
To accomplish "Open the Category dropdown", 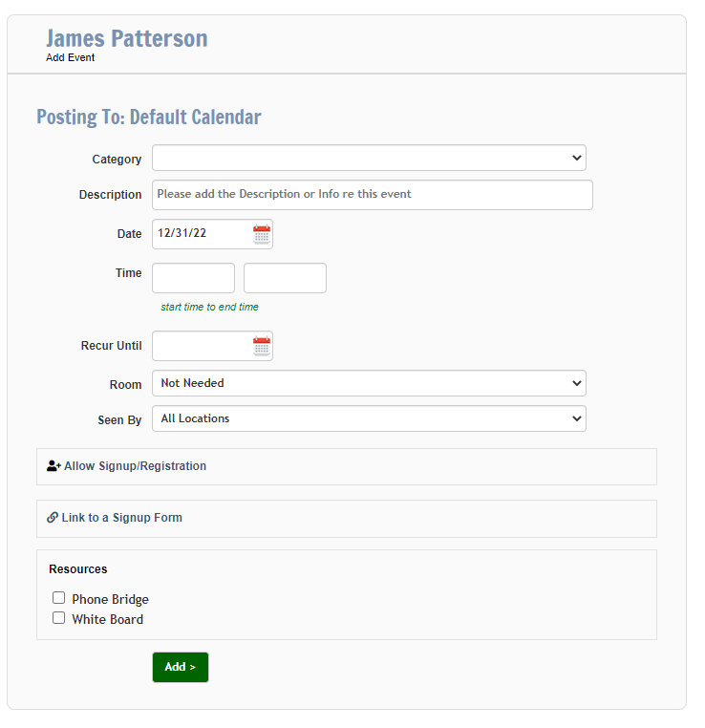I will (x=369, y=158).
